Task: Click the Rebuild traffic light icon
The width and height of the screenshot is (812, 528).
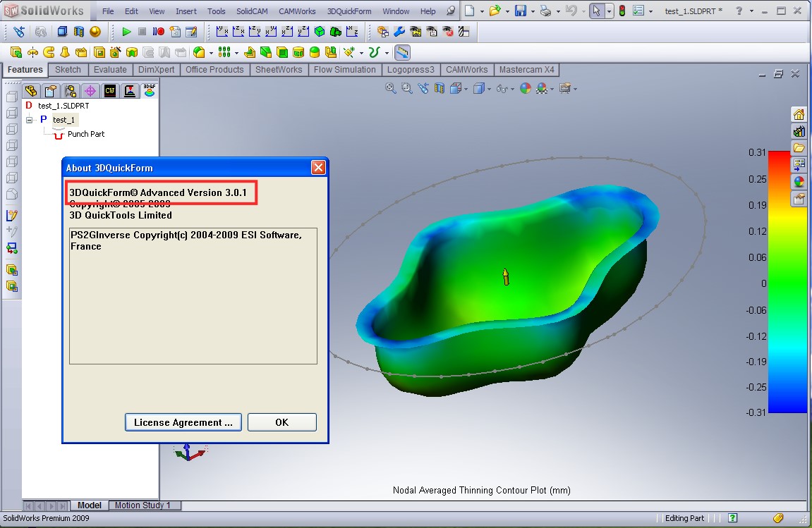Action: (x=622, y=11)
